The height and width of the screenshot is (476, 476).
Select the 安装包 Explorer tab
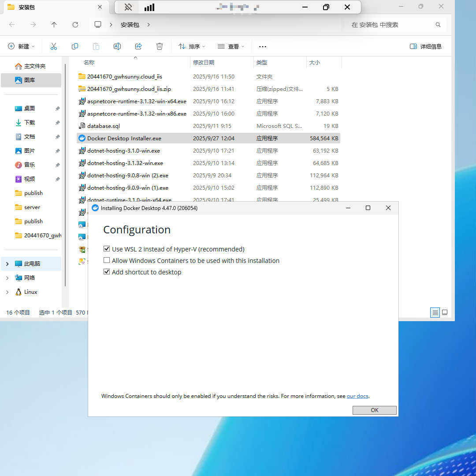(55, 7)
